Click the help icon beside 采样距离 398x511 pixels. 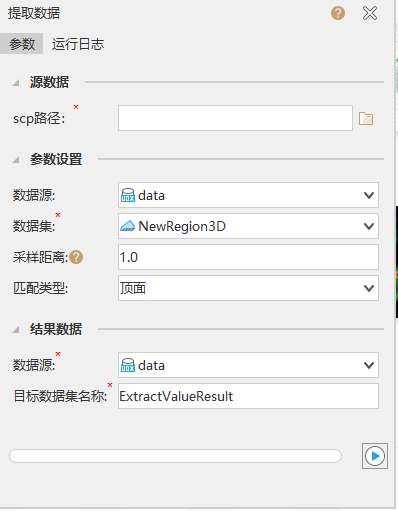pyautogui.click(x=76, y=257)
